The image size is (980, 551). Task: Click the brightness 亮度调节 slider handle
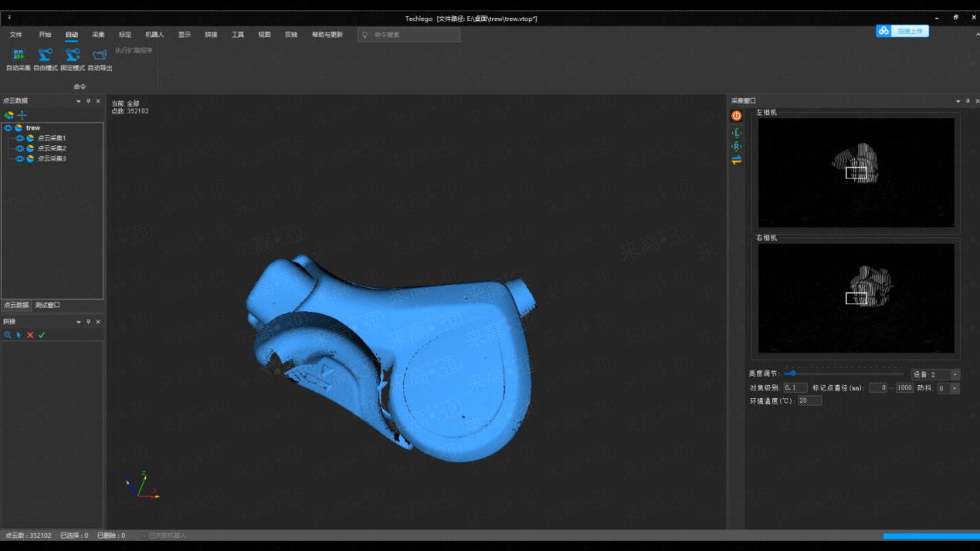pos(792,374)
